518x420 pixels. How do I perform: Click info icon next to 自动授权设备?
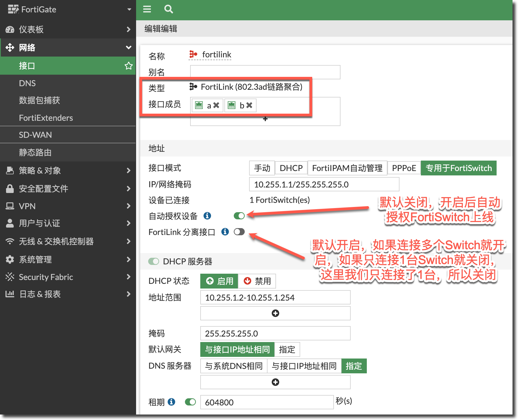(207, 216)
